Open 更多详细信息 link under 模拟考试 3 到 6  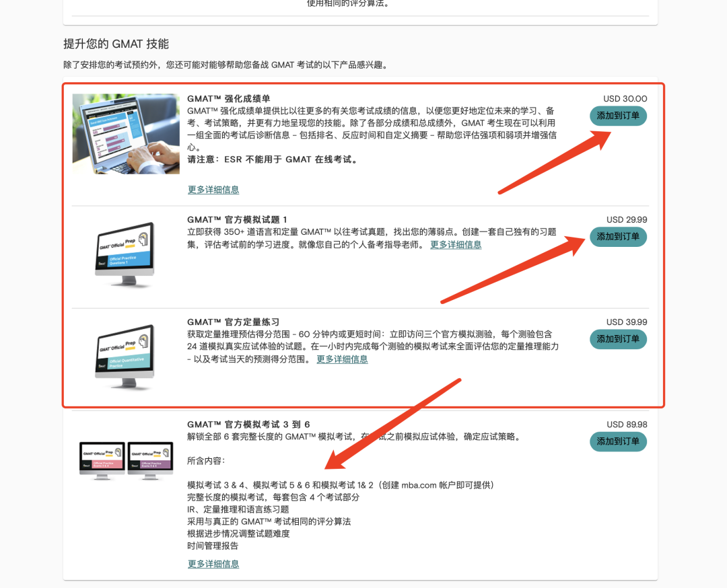[x=213, y=564]
